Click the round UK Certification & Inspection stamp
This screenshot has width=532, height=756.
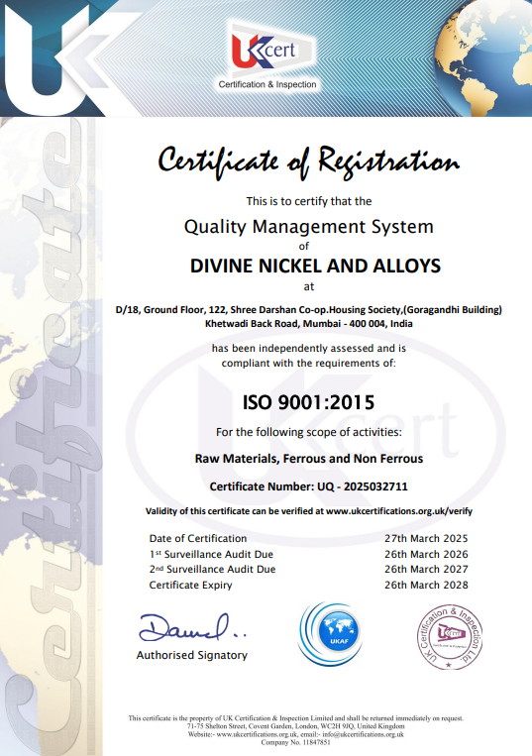tap(450, 637)
